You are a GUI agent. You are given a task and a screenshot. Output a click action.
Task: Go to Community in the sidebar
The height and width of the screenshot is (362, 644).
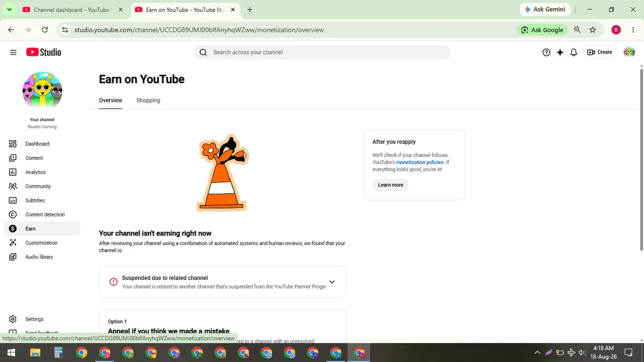pos(42,186)
